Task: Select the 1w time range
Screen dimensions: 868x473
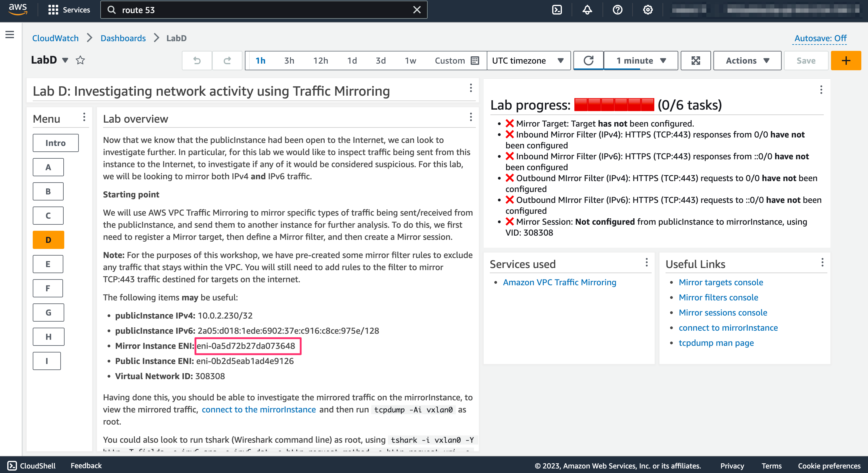Action: (x=410, y=61)
